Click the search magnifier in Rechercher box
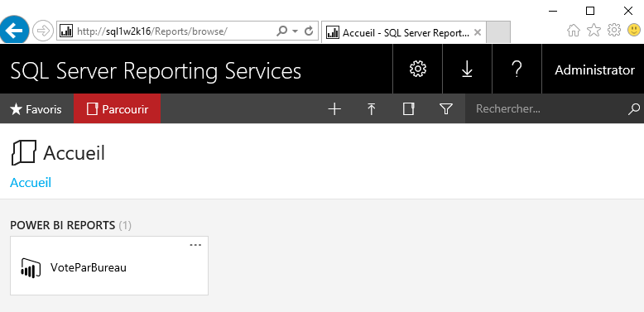Viewport: 644px width, 312px height. coord(634,109)
